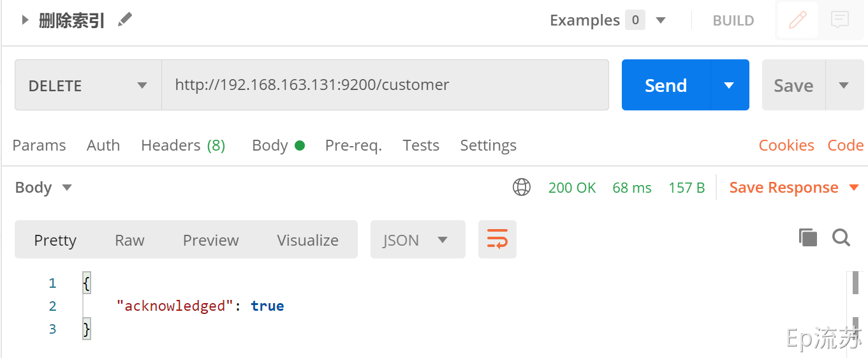868x358 pixels.
Task: Open the edit pencil icon beside BUILD
Action: [797, 20]
